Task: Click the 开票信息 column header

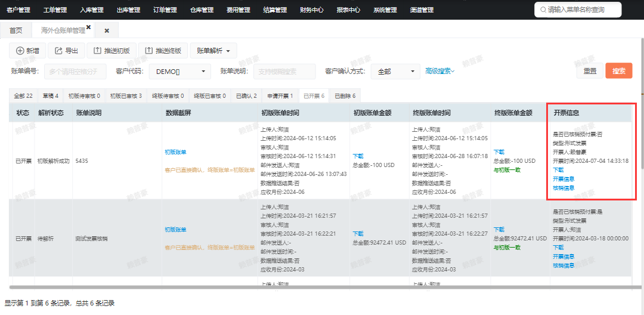Action: click(591, 113)
